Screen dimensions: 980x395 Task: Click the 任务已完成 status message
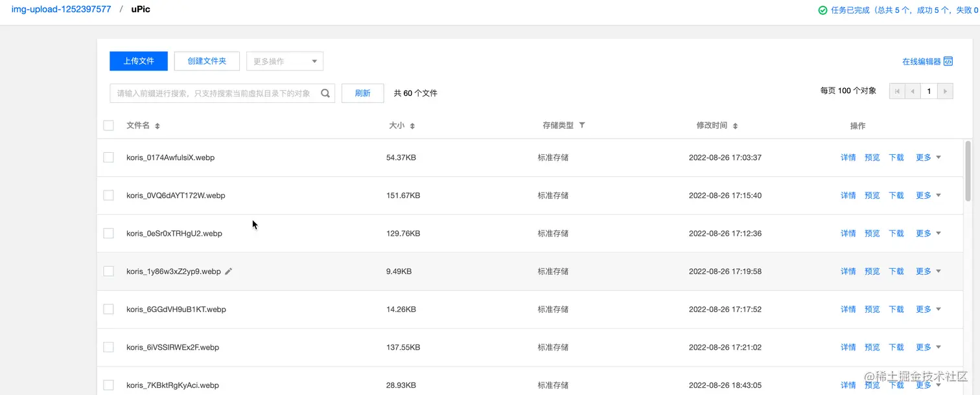pyautogui.click(x=905, y=10)
